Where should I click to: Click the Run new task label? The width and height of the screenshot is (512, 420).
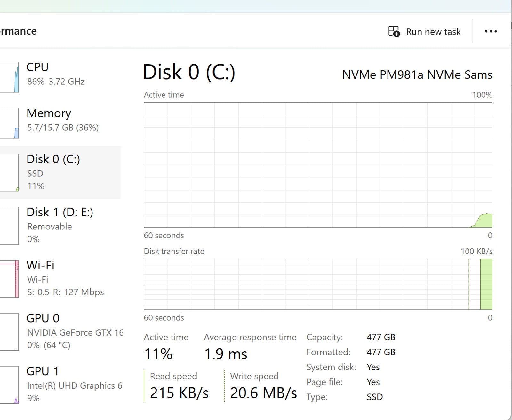click(x=433, y=32)
